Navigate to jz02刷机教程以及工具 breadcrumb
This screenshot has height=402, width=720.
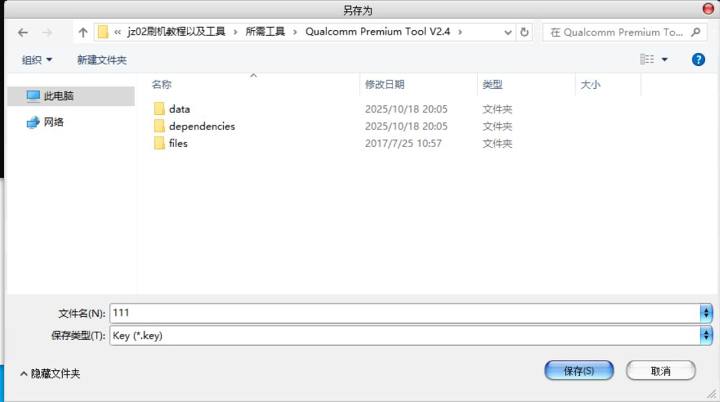(176, 32)
